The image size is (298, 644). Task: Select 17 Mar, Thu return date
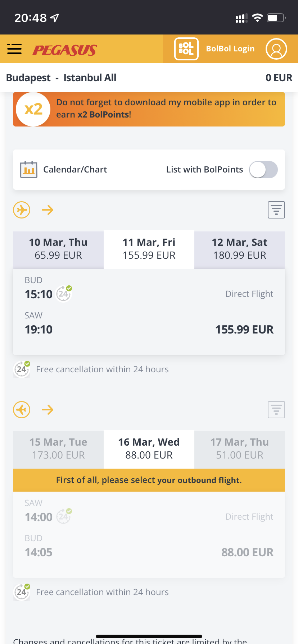pyautogui.click(x=240, y=448)
